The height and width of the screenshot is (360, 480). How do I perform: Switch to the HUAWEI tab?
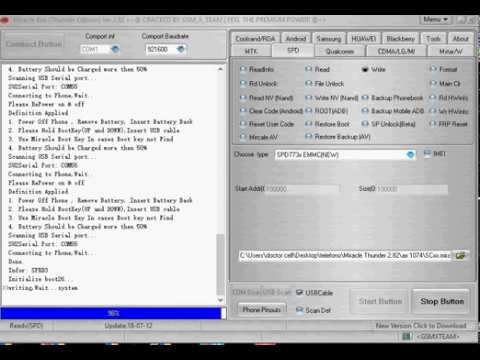click(363, 39)
